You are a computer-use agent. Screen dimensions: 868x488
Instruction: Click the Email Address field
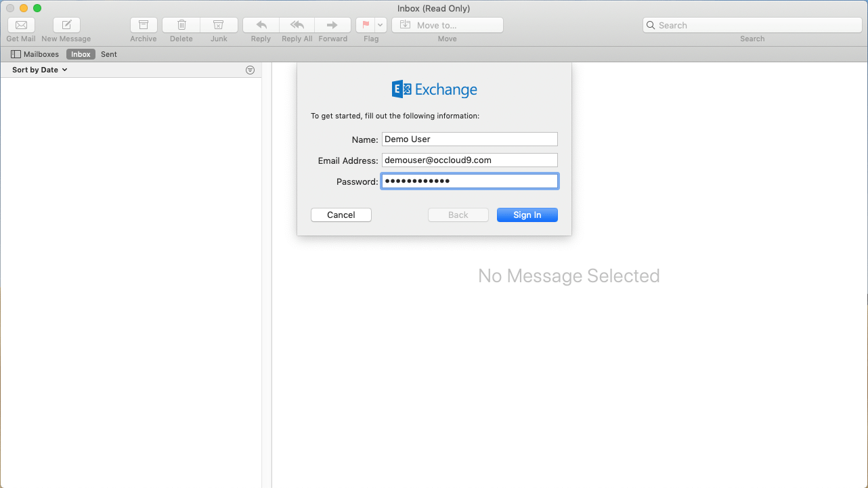point(470,160)
